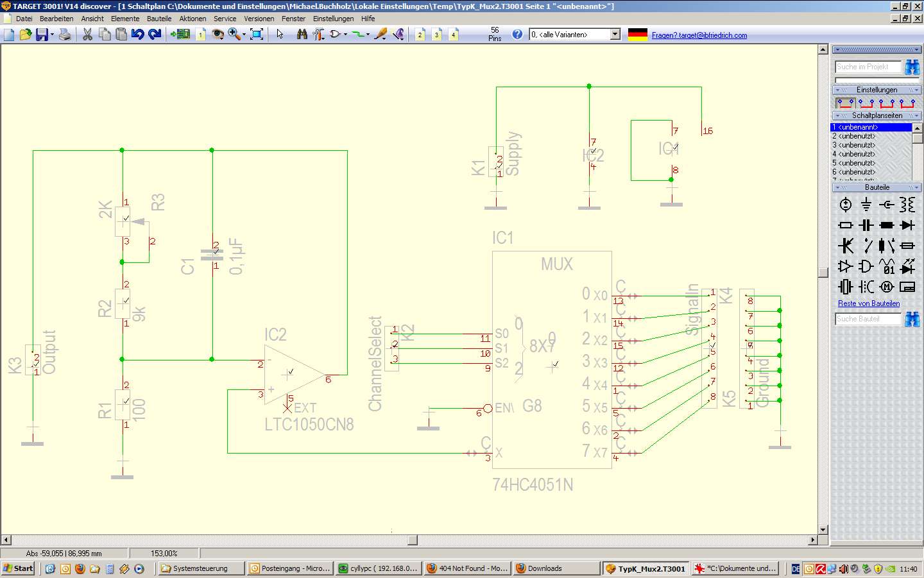The width and height of the screenshot is (924, 578).
Task: Cut selection with the scissors icon
Action: coord(87,35)
